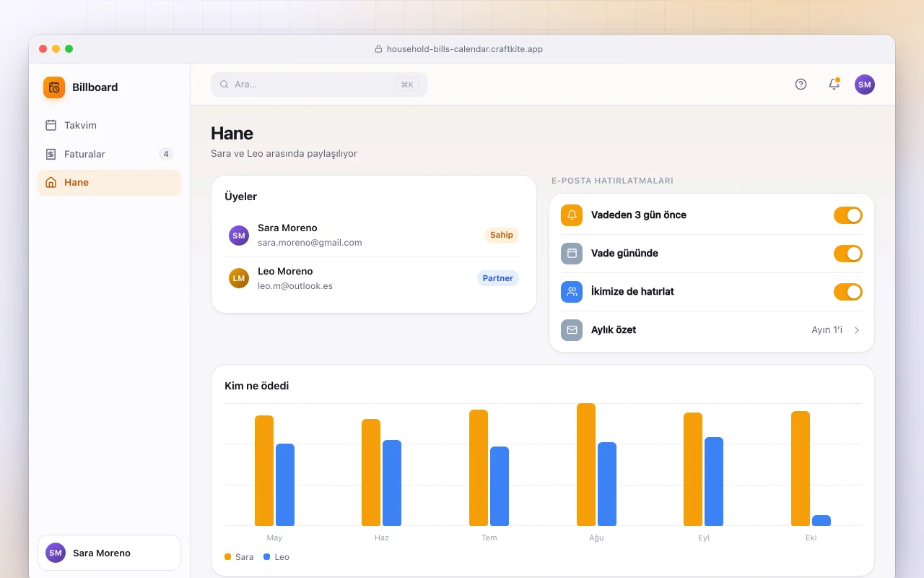Open the Ayın 1'i monthly summary value

(x=827, y=330)
